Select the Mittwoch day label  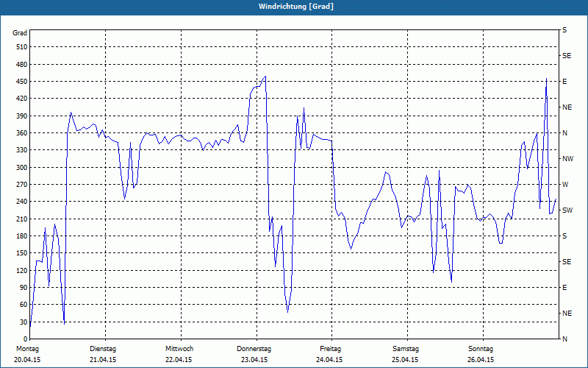pos(179,349)
